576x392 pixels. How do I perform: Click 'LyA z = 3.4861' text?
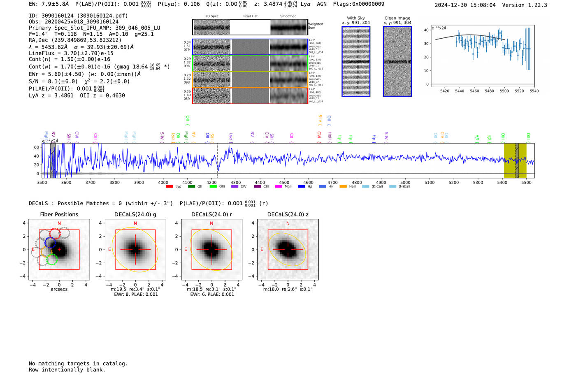point(51,95)
